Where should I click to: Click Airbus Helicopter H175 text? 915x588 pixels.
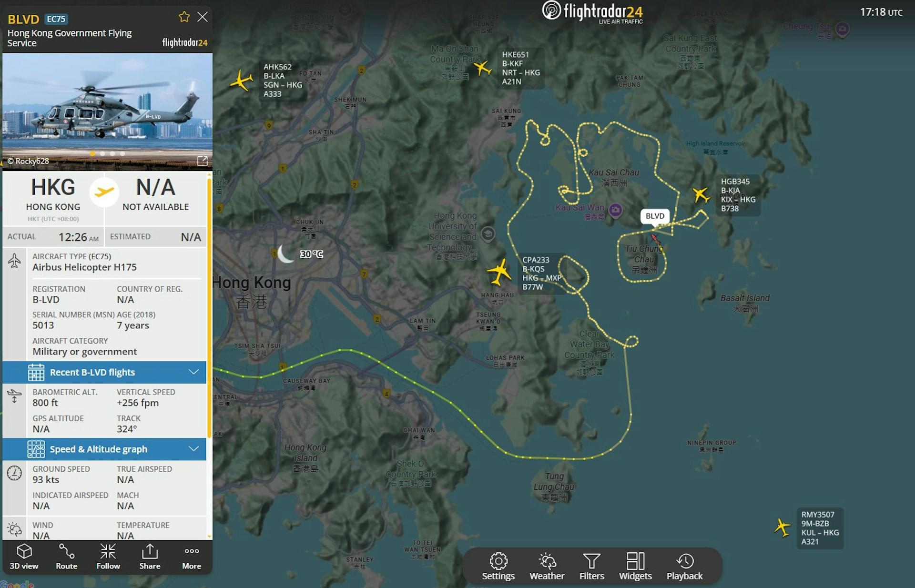pyautogui.click(x=84, y=267)
